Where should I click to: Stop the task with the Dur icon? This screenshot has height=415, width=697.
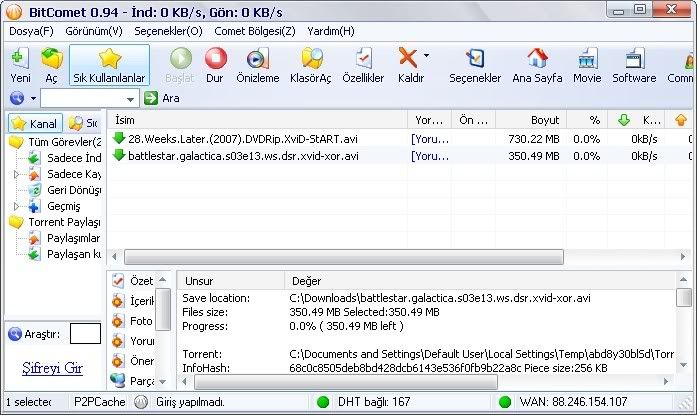click(x=216, y=58)
